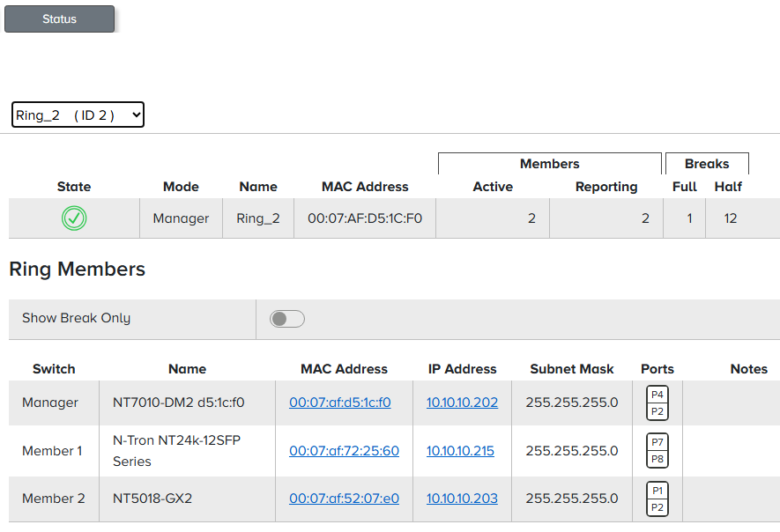The height and width of the screenshot is (532, 780).
Task: Click the Notes column header
Action: coord(748,369)
